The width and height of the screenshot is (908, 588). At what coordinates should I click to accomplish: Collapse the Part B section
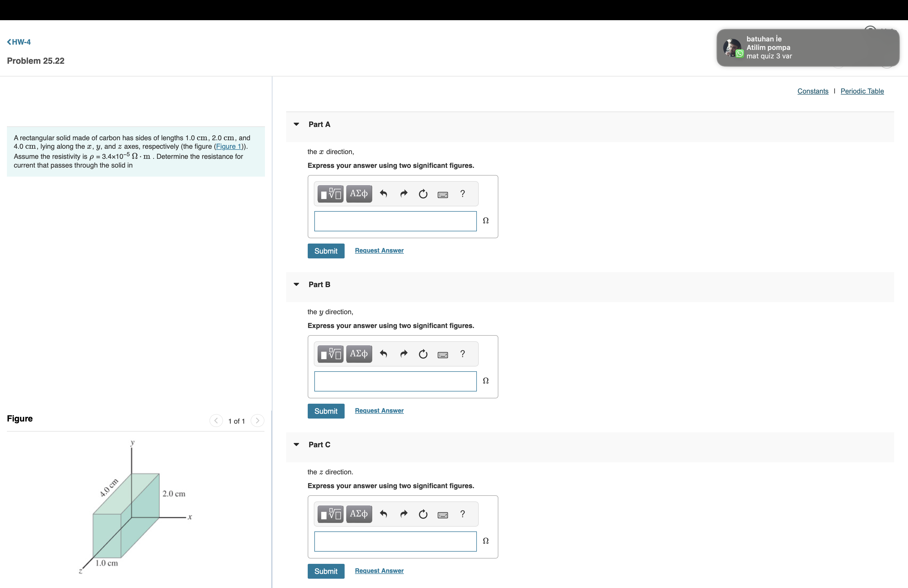click(297, 284)
